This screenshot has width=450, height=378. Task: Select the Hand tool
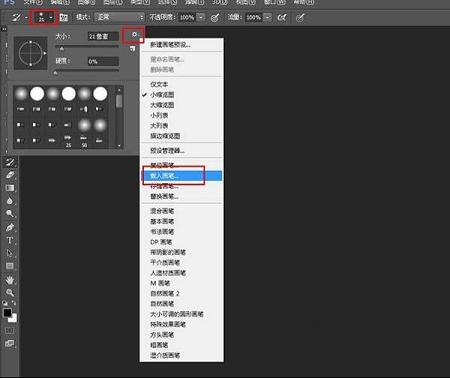(x=10, y=280)
